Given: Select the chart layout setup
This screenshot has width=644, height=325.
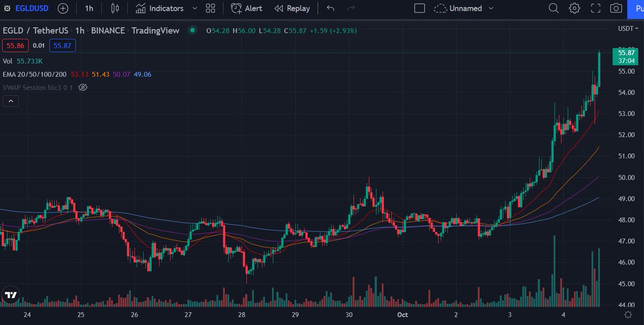Looking at the screenshot, I should pos(420,9).
